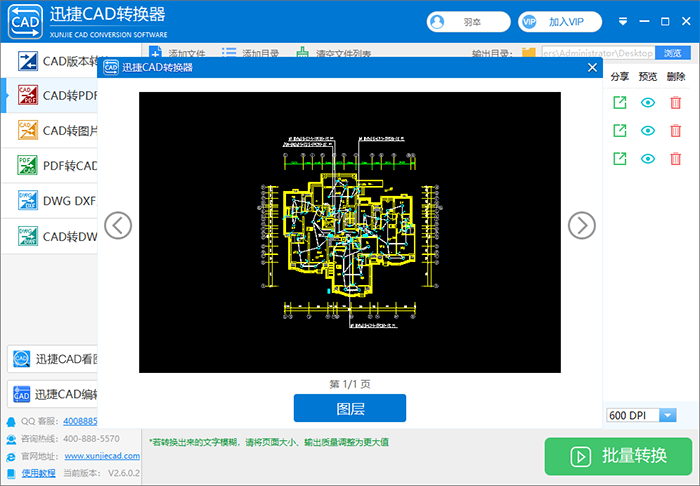The image size is (700, 486).
Task: Click the green PDF-to-CAD icon
Action: (x=28, y=166)
